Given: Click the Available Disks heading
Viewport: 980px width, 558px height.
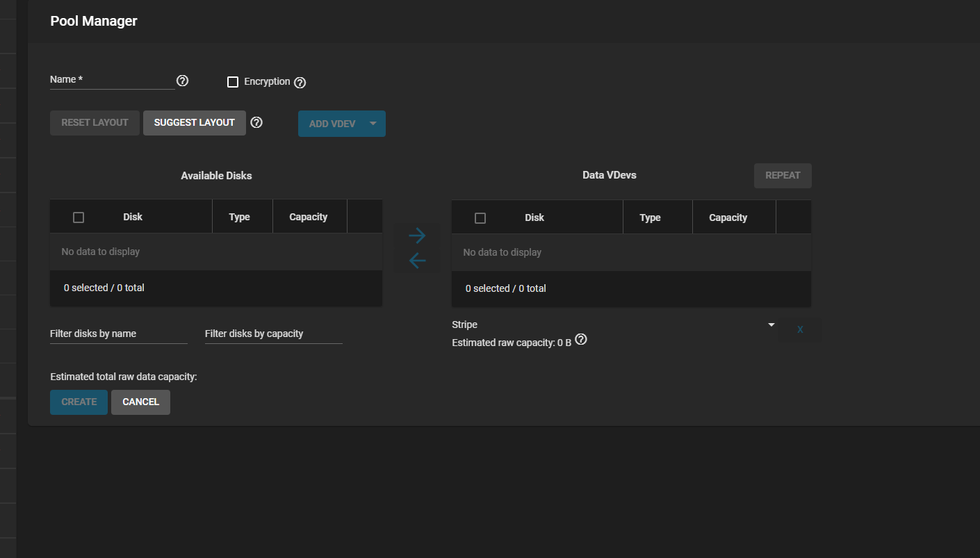Looking at the screenshot, I should (216, 176).
